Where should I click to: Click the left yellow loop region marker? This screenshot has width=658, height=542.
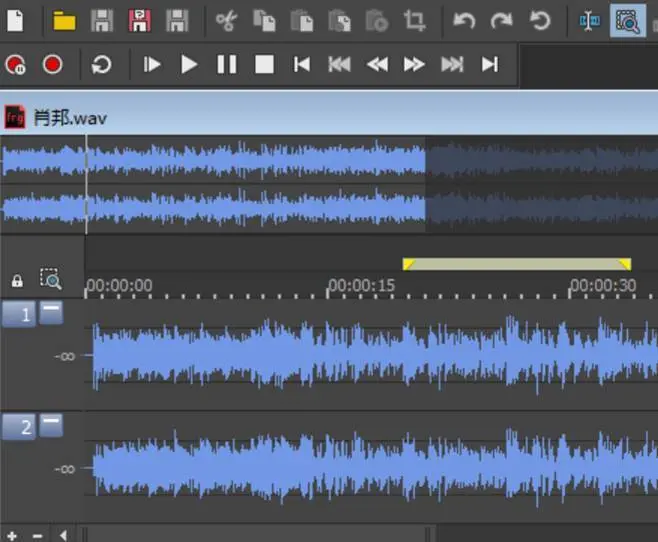coord(409,264)
